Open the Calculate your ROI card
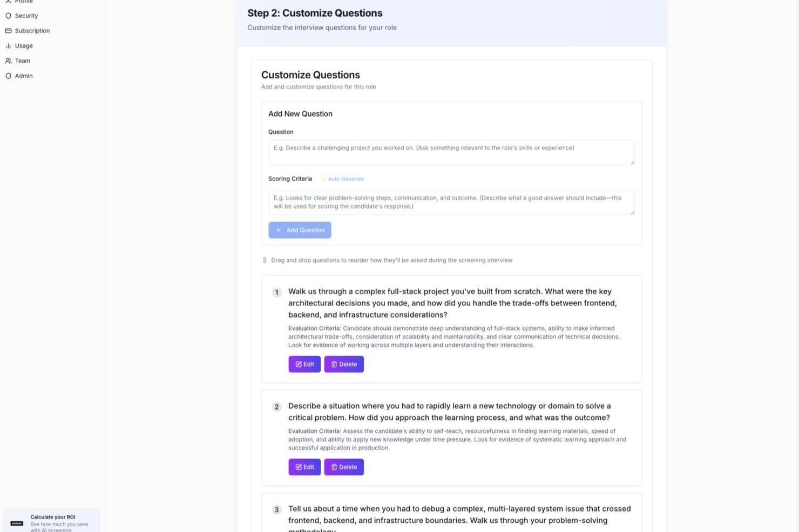This screenshot has width=799, height=532. coord(52,521)
